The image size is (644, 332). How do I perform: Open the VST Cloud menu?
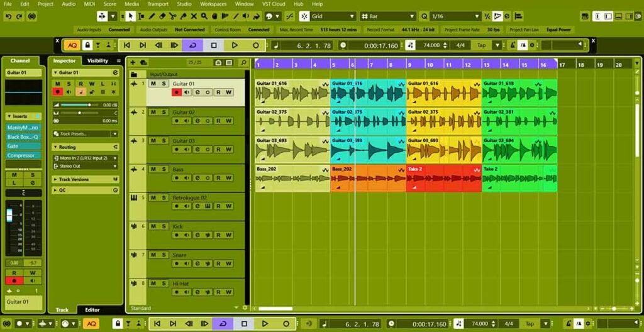point(274,4)
